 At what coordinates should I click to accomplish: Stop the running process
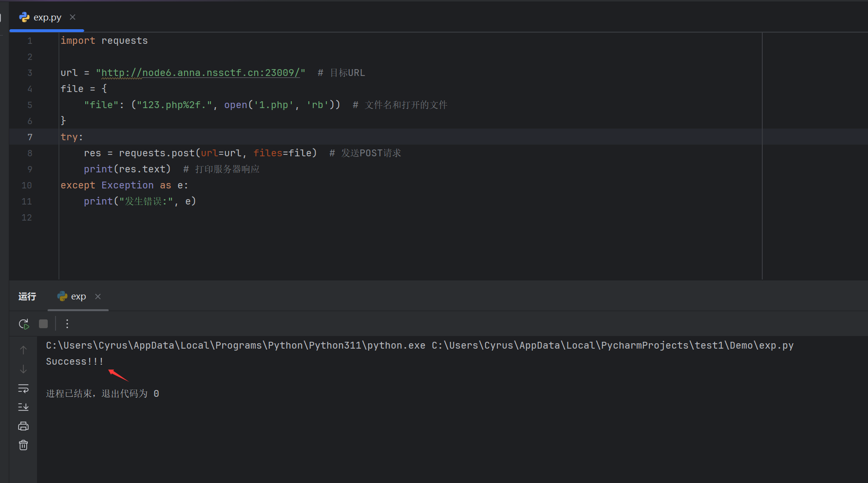[x=43, y=324]
